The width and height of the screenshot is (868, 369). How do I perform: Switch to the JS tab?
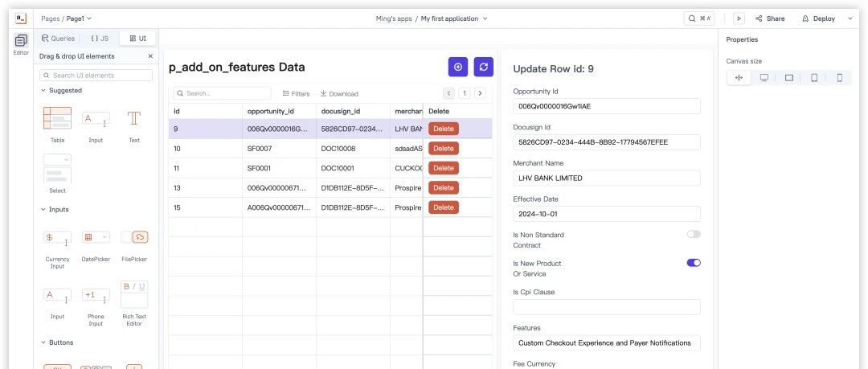pyautogui.click(x=100, y=39)
